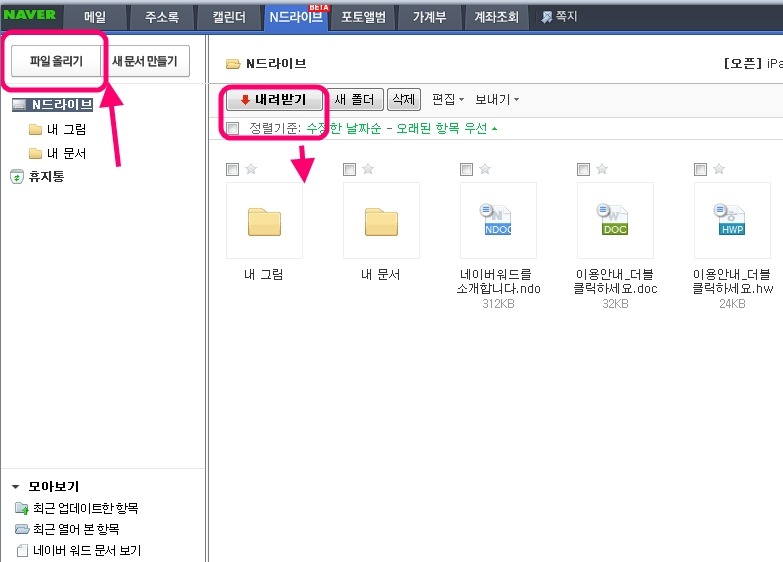This screenshot has width=783, height=562.
Task: Check the box for 내 문서 folder item
Action: tap(350, 169)
